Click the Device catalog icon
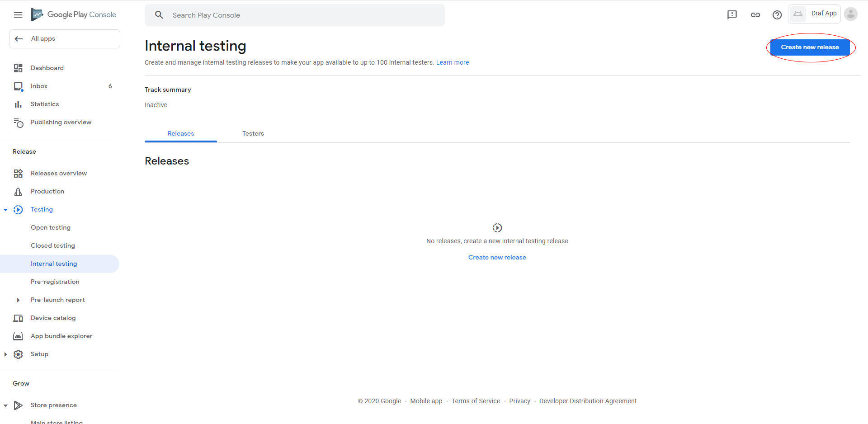The image size is (868, 424). pos(18,318)
